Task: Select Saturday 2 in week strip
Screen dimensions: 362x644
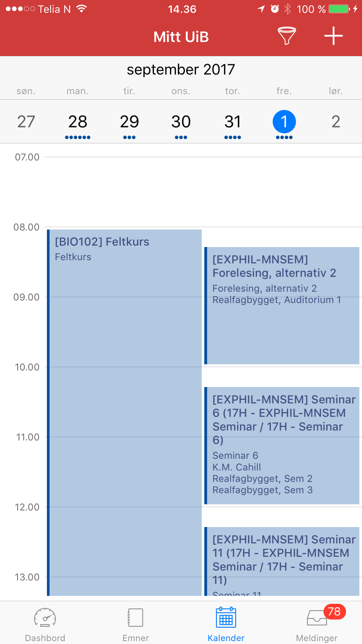Action: coord(335,122)
